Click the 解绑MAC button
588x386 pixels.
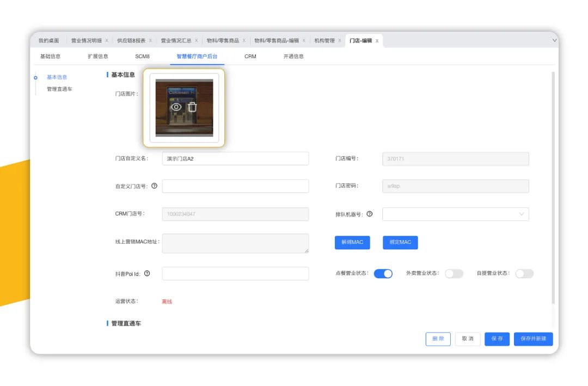pyautogui.click(x=352, y=242)
